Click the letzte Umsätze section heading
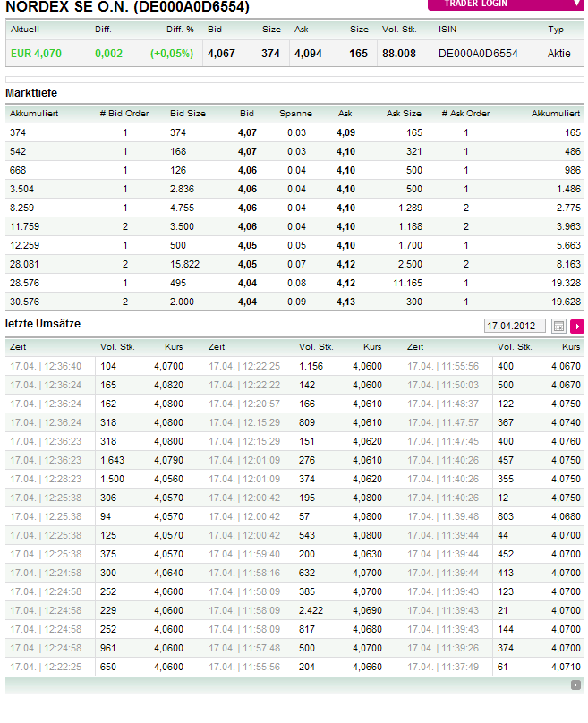588x723 pixels. tap(43, 323)
